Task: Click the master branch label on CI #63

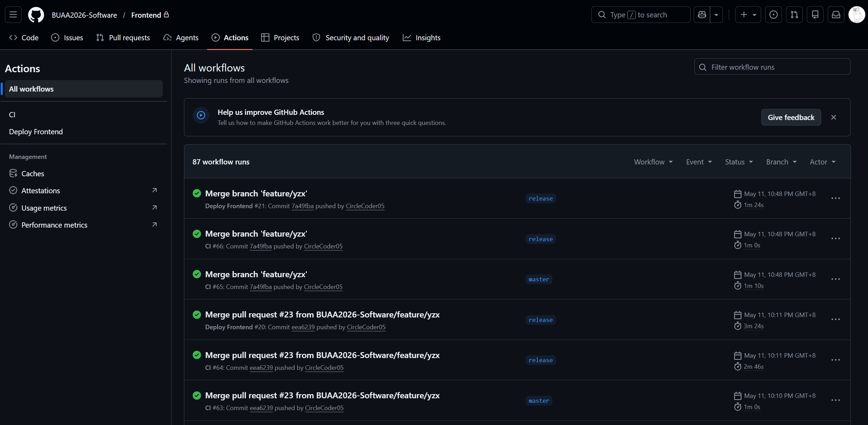Action: 539,401
